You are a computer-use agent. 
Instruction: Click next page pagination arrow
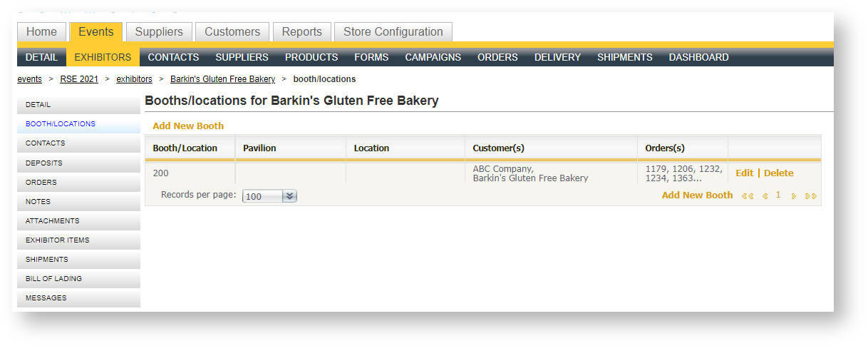[x=794, y=196]
